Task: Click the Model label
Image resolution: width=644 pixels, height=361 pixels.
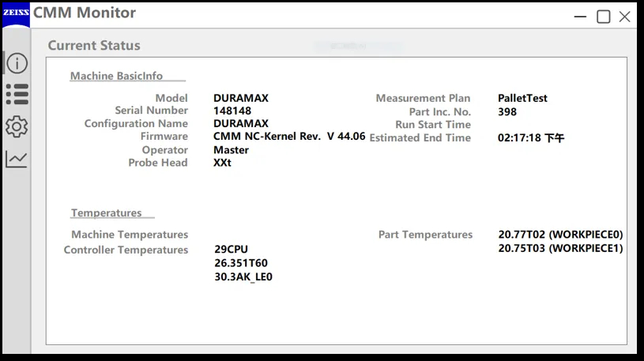Action: click(171, 98)
